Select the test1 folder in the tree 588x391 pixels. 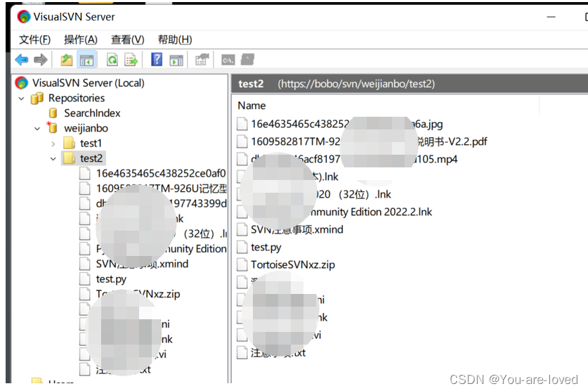click(x=91, y=143)
